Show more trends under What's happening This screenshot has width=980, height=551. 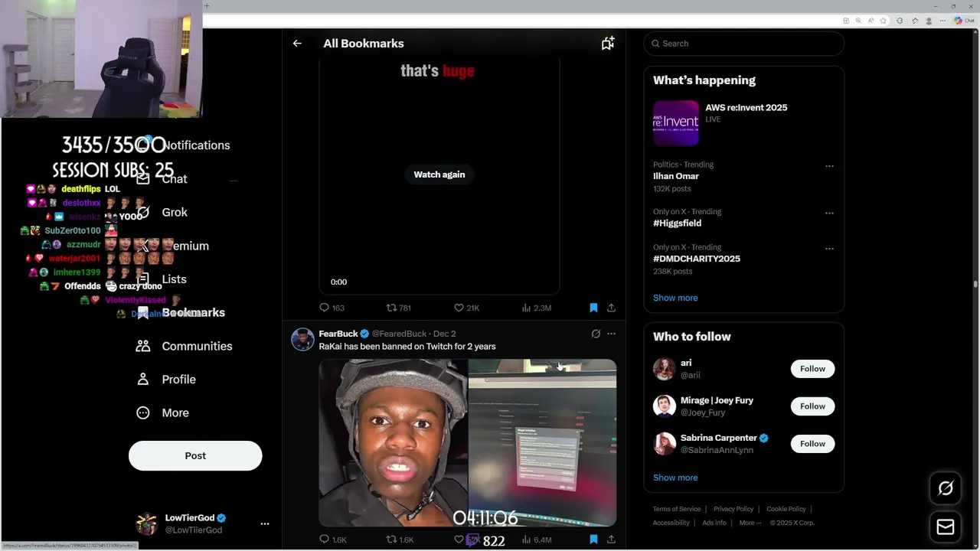pyautogui.click(x=675, y=298)
